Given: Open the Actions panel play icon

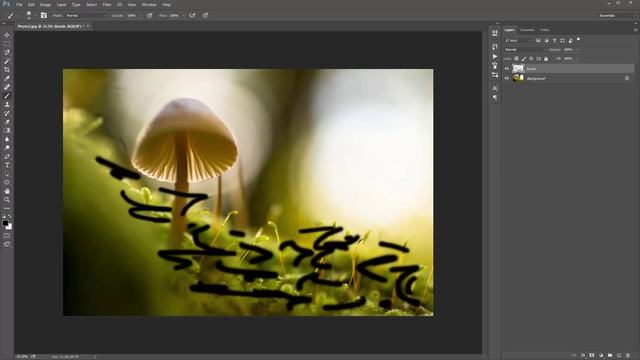Looking at the screenshot, I should tap(495, 56).
